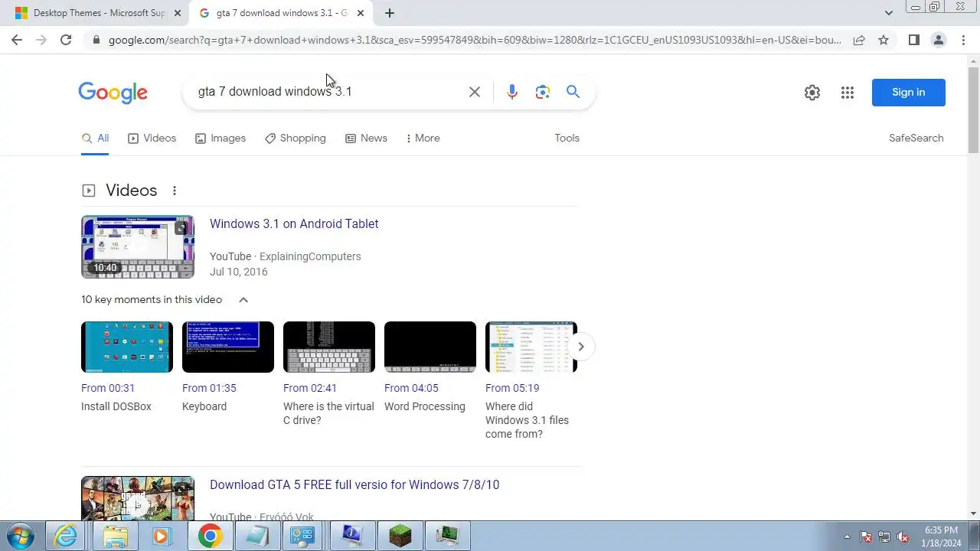Open the Keyboard key moment thumbnail

coord(228,347)
